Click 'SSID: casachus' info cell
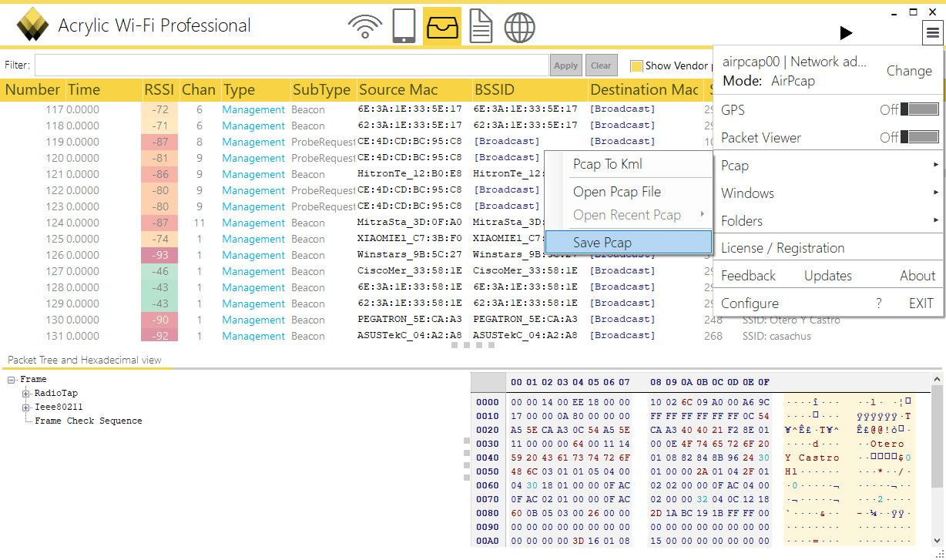This screenshot has width=946, height=560. click(x=777, y=336)
